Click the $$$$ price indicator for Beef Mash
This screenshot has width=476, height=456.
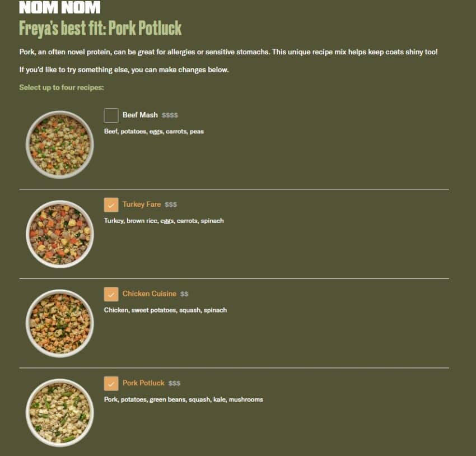coord(170,115)
